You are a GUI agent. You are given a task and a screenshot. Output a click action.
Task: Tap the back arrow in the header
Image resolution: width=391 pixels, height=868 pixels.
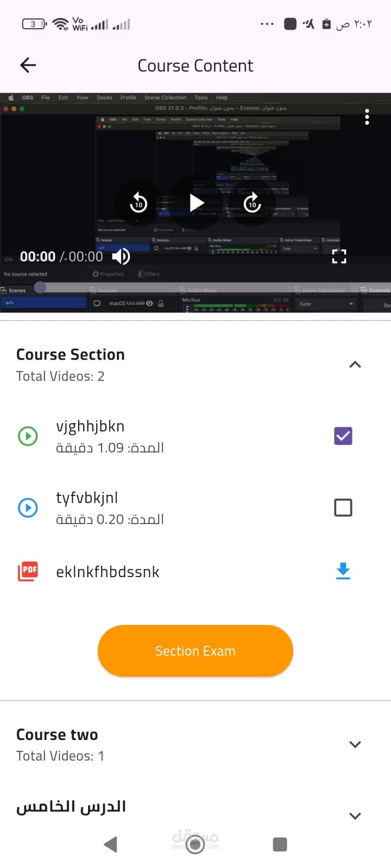coord(28,65)
